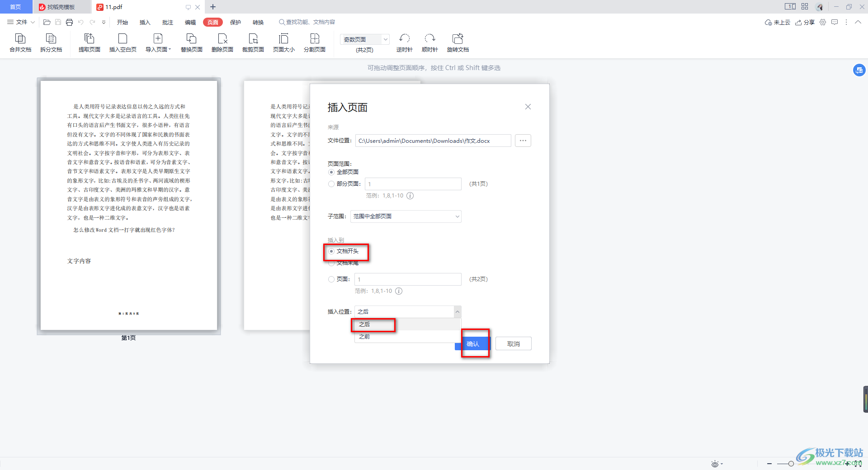868x470 pixels.
Task: Choose 之后 from the 插入位置 list
Action: pyautogui.click(x=408, y=324)
